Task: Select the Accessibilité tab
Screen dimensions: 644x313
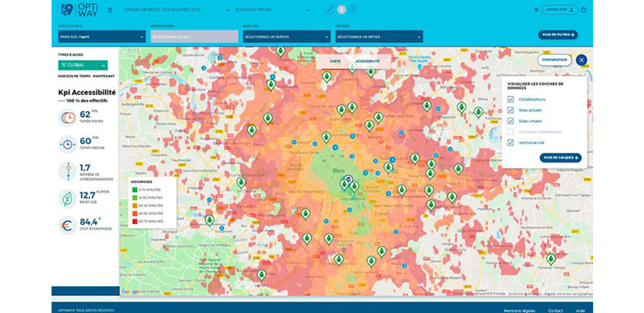Action: (x=368, y=61)
